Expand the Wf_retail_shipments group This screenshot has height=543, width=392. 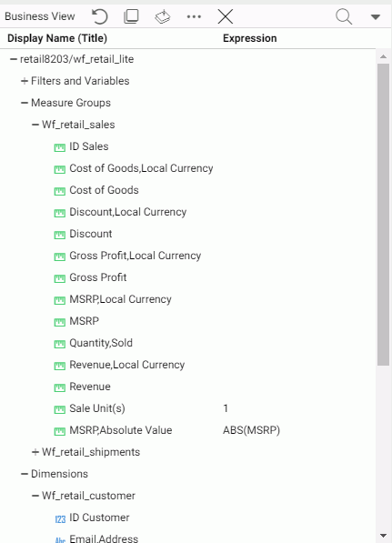(x=35, y=452)
